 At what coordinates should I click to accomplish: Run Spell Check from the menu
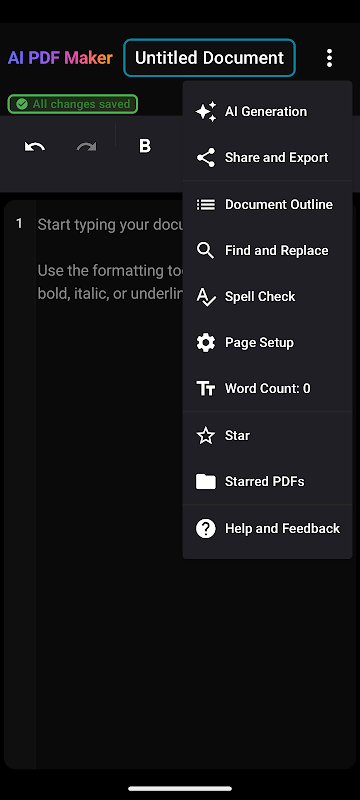click(x=267, y=296)
